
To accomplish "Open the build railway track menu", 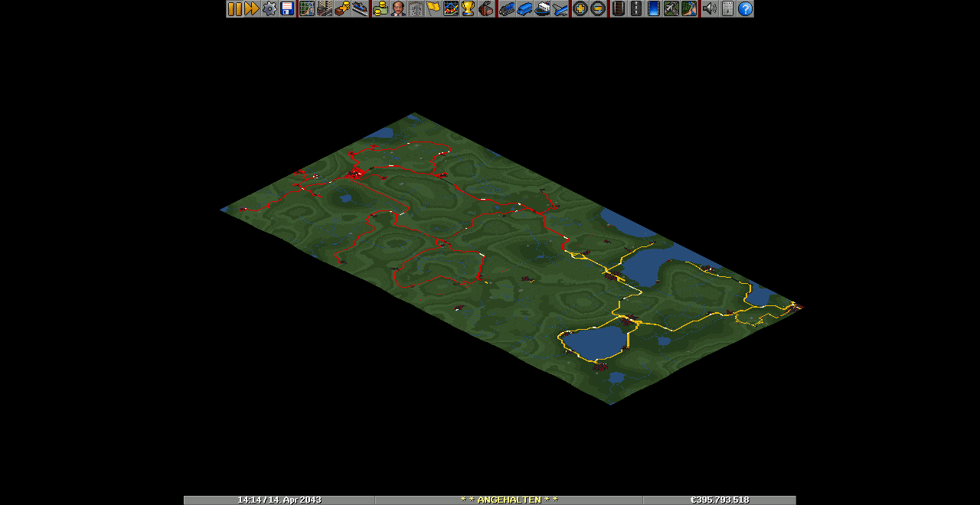I will (619, 8).
